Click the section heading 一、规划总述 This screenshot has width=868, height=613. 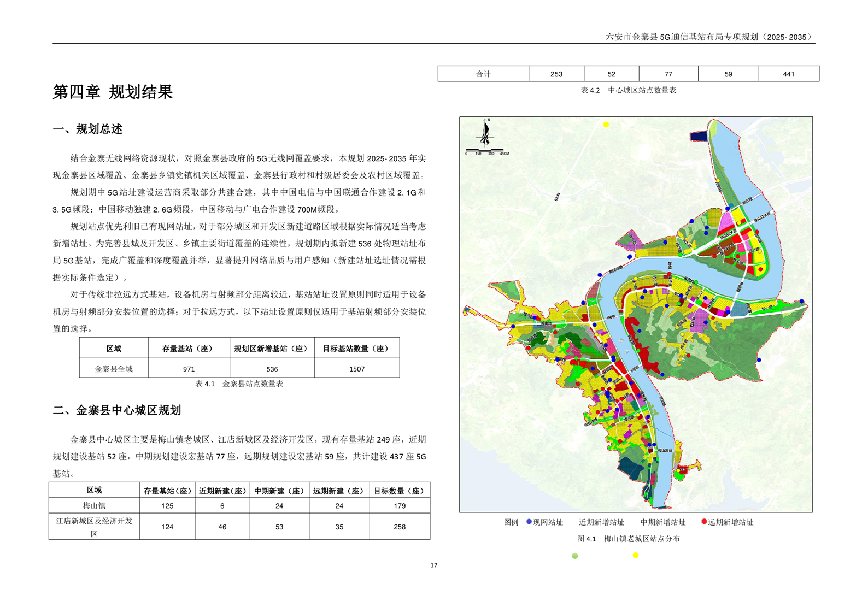tap(87, 129)
